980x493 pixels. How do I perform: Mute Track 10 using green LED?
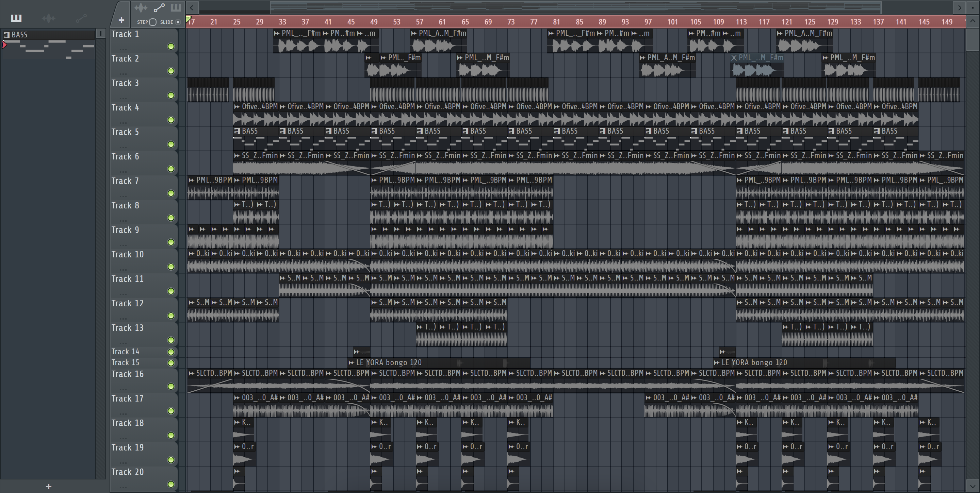point(171,267)
